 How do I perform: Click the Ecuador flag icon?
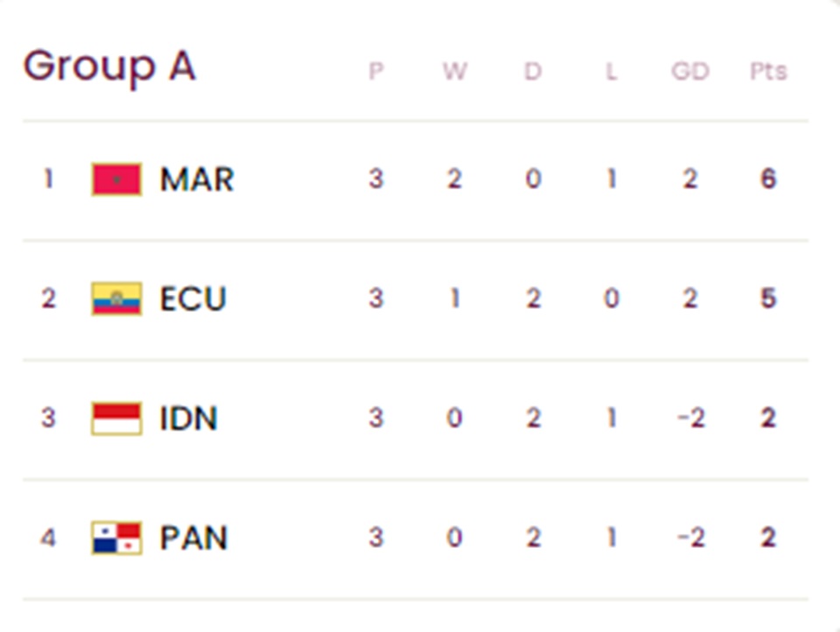[x=116, y=298]
